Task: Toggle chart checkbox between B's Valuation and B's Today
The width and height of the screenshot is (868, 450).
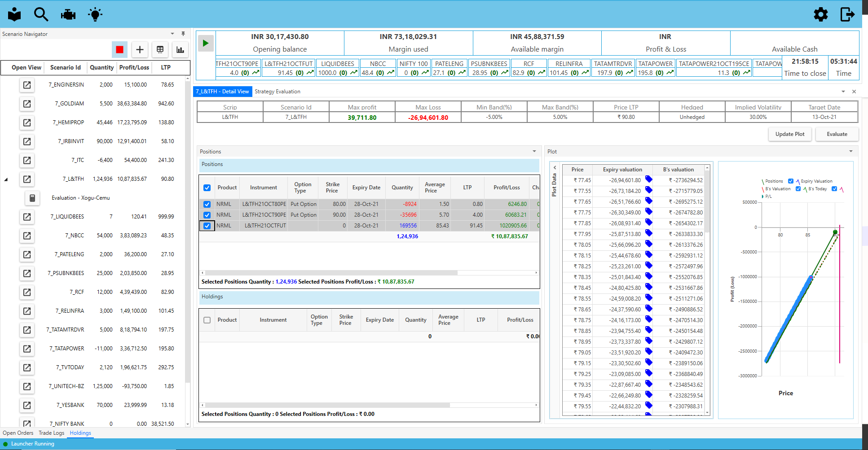Action: pyautogui.click(x=798, y=189)
